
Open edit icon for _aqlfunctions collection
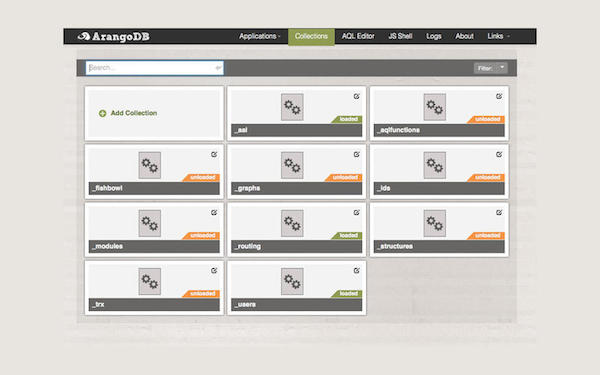click(x=499, y=96)
